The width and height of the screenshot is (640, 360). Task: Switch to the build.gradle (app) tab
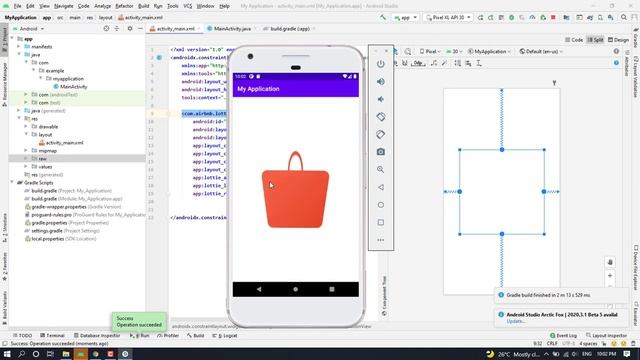point(289,29)
